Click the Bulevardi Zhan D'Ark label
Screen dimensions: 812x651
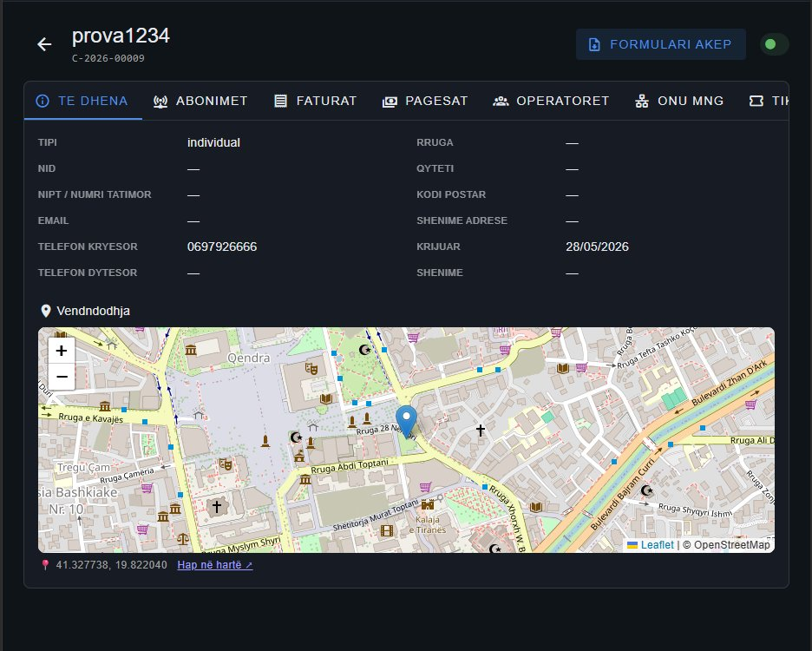(x=729, y=383)
